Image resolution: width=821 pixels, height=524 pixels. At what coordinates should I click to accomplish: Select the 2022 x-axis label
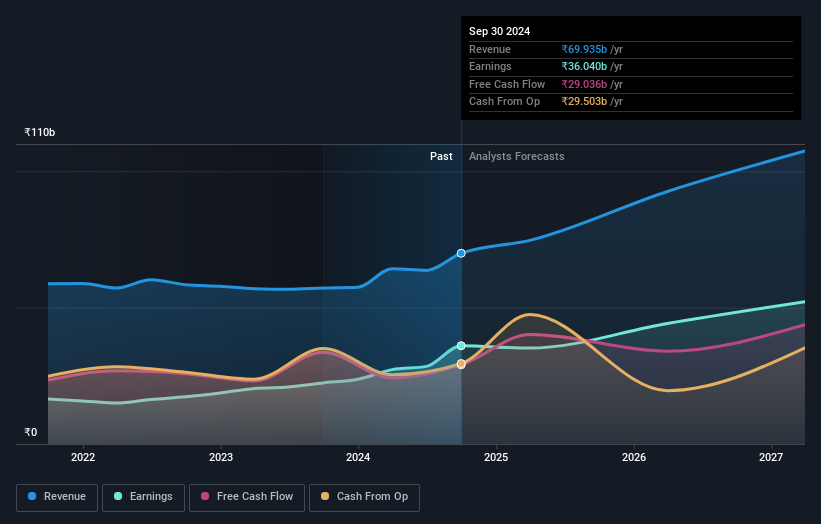83,457
